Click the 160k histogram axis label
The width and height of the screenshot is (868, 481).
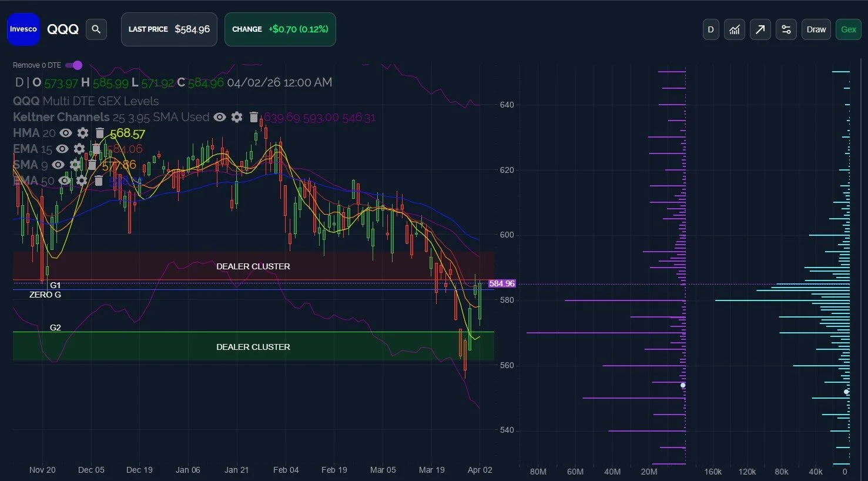[713, 472]
